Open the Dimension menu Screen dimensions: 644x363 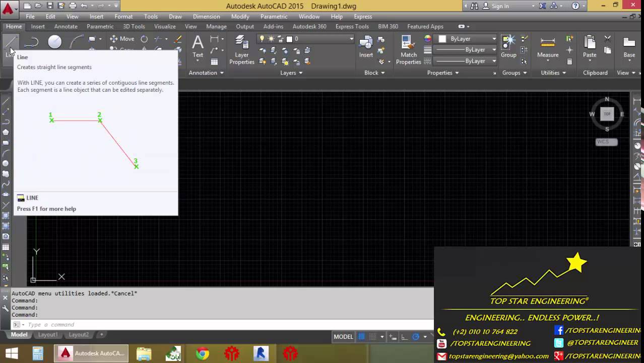click(207, 16)
